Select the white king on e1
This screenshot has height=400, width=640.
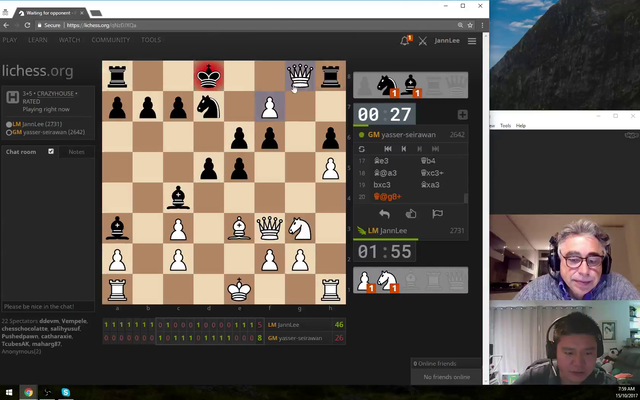pyautogui.click(x=239, y=289)
